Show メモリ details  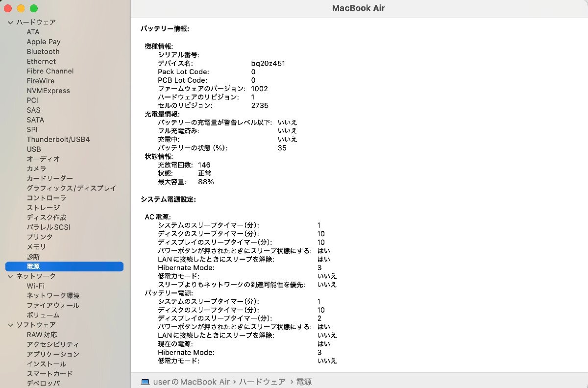pyautogui.click(x=37, y=246)
